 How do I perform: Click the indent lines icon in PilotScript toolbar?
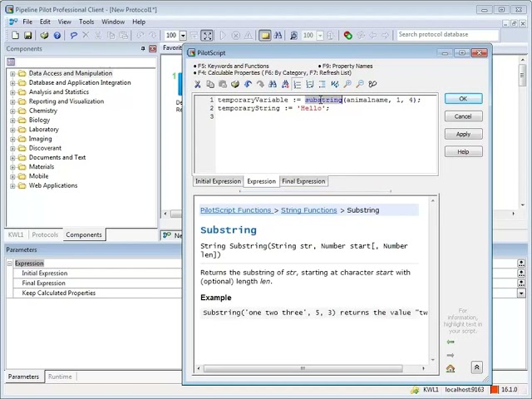[323, 84]
